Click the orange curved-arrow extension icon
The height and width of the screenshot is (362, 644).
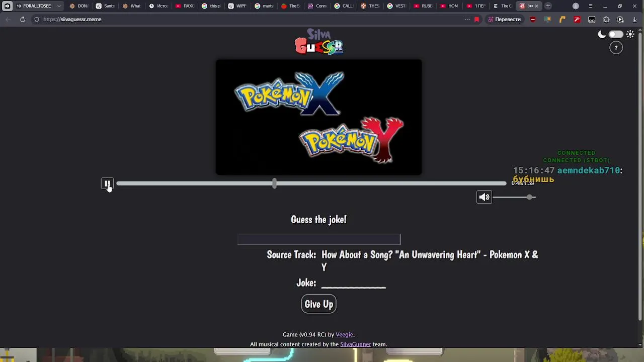point(562,19)
